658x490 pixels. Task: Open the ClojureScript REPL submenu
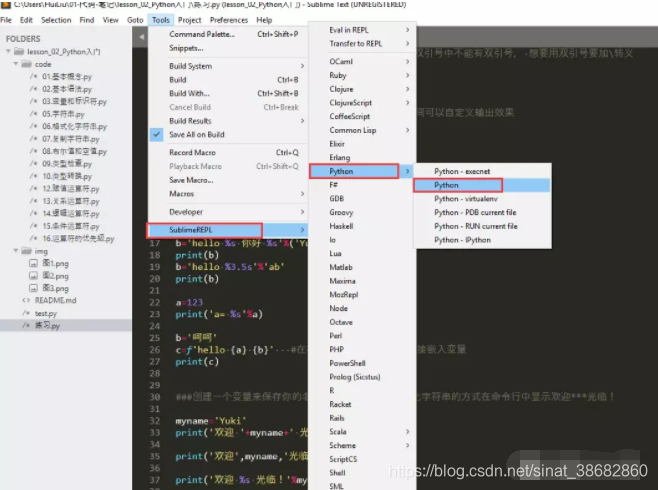pyautogui.click(x=362, y=103)
